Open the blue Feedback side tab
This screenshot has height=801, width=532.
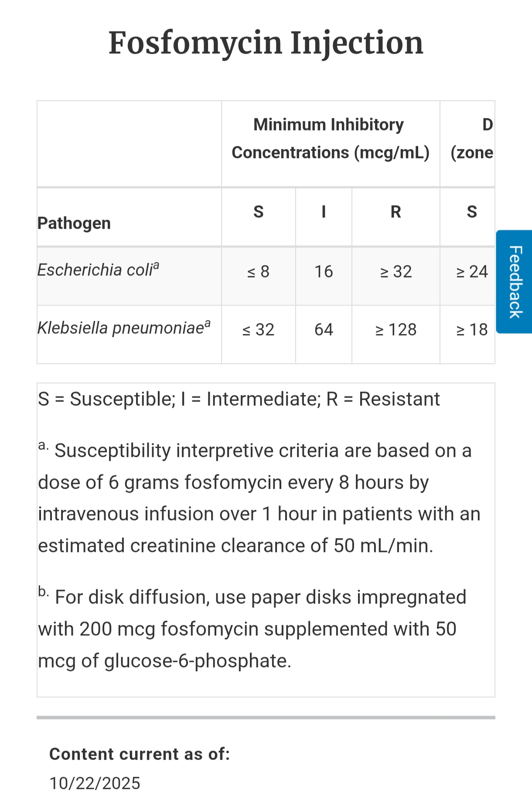515,281
